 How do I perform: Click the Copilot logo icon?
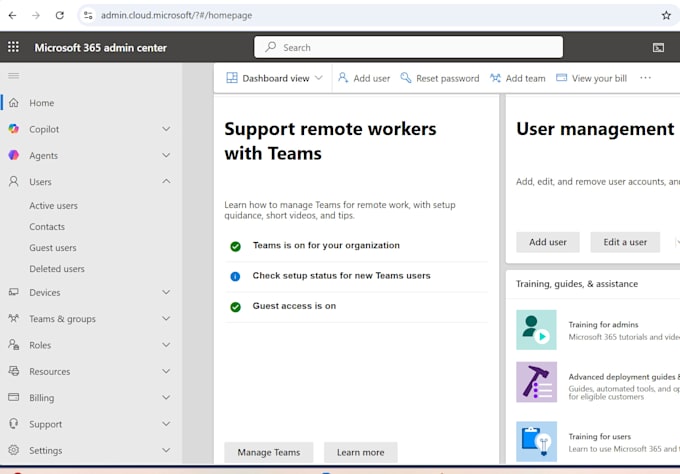pos(14,129)
